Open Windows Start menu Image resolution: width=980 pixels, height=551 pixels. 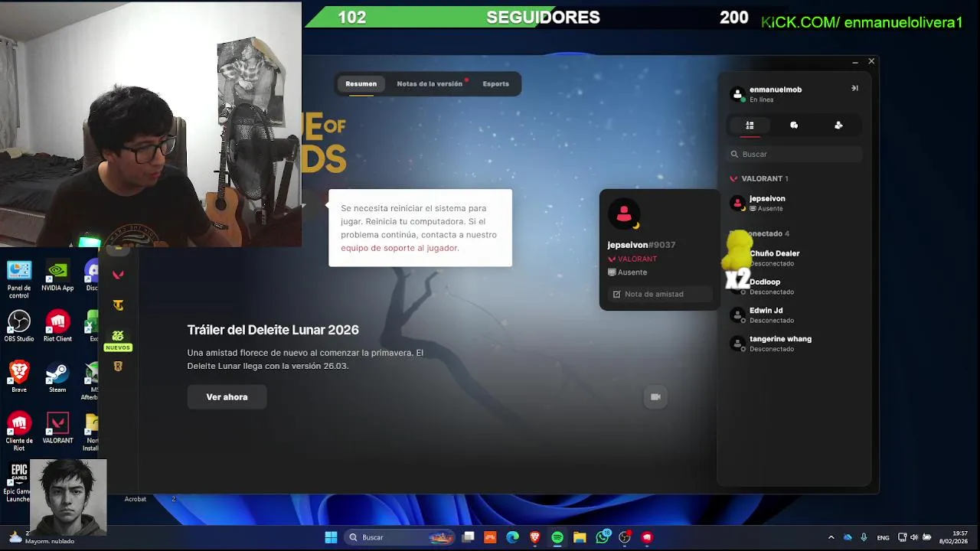[331, 537]
